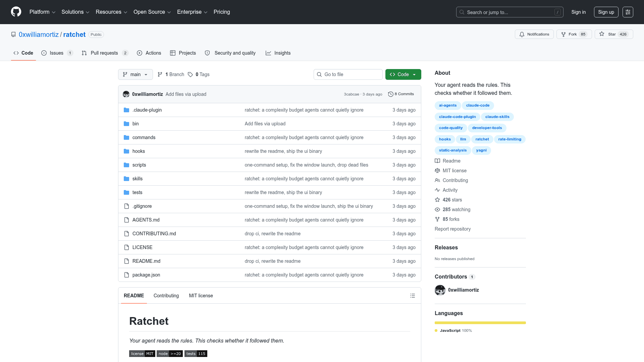The image size is (644, 362).
Task: Open the 8 Commits history
Action: (x=401, y=94)
